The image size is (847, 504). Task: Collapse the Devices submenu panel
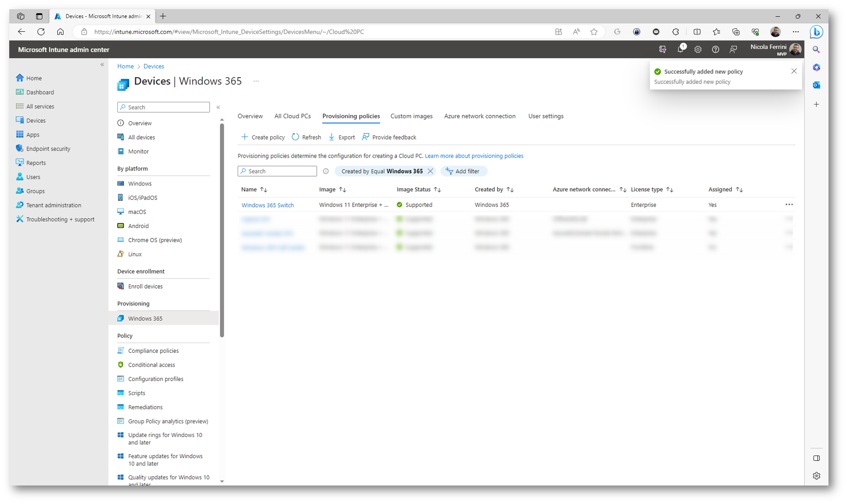click(x=218, y=107)
